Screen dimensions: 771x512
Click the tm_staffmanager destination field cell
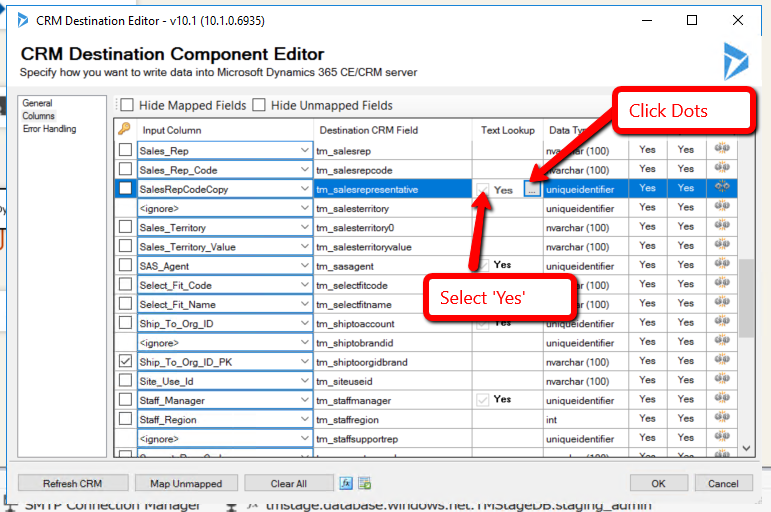393,400
